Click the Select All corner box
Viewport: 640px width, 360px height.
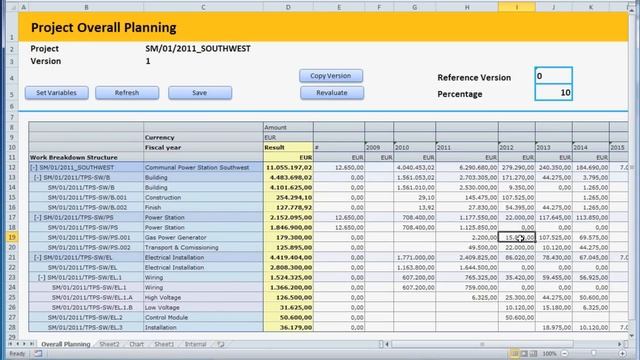(12, 7)
